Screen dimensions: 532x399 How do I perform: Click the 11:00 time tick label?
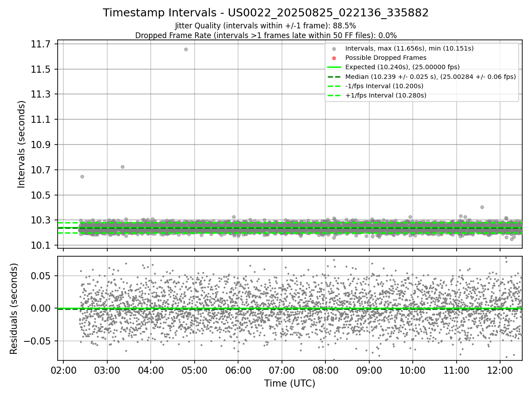coord(456,370)
